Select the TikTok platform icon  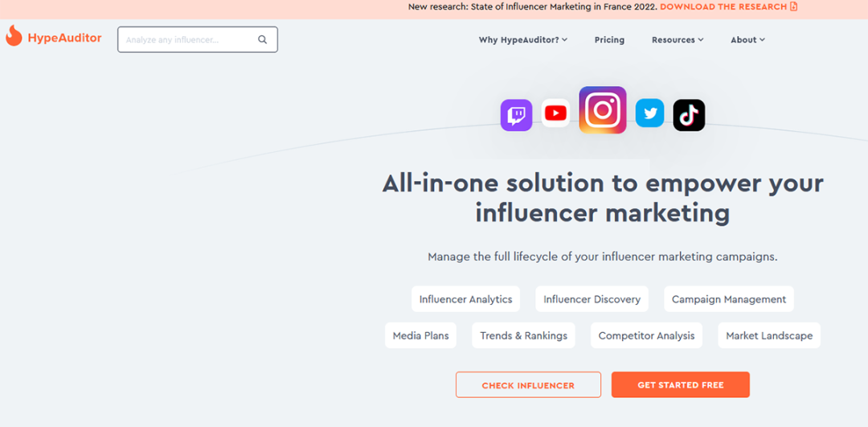(x=690, y=115)
